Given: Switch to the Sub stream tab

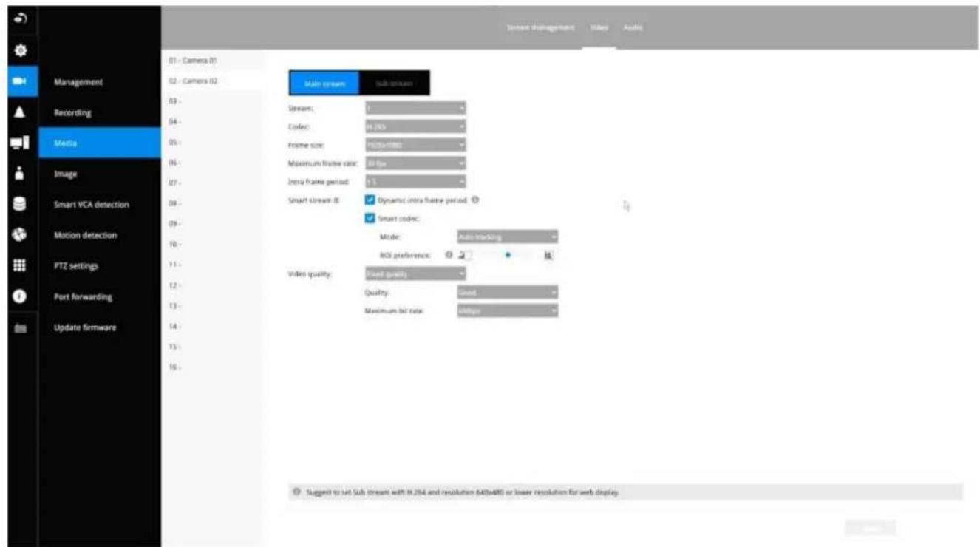Looking at the screenshot, I should pyautogui.click(x=394, y=84).
